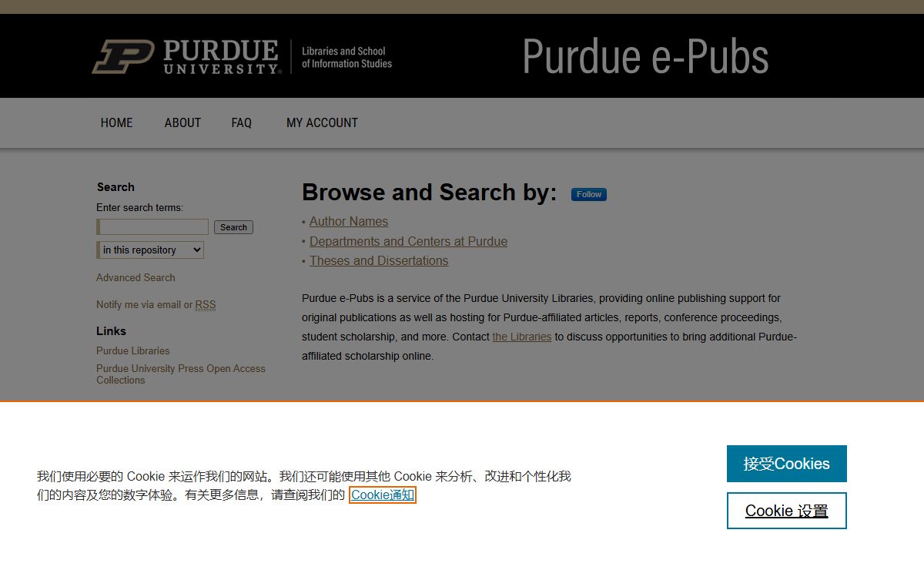Viewport: 924px width, 570px height.
Task: Open Purdue University Press Open Access Collections
Action: [x=181, y=374]
